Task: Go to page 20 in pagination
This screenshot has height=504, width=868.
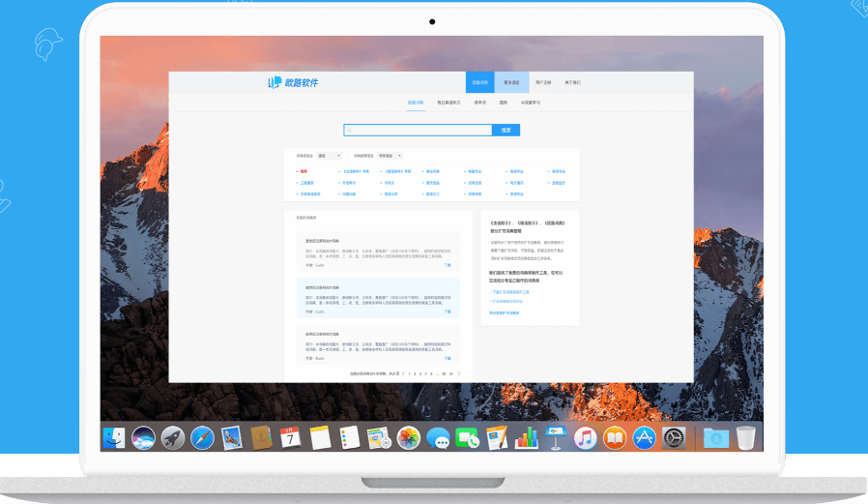Action: click(x=444, y=373)
